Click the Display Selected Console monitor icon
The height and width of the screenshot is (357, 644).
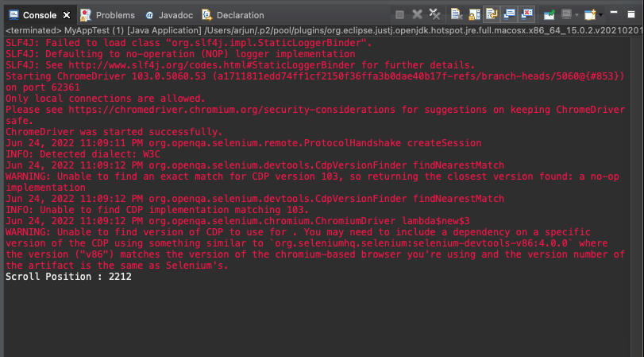click(x=566, y=15)
